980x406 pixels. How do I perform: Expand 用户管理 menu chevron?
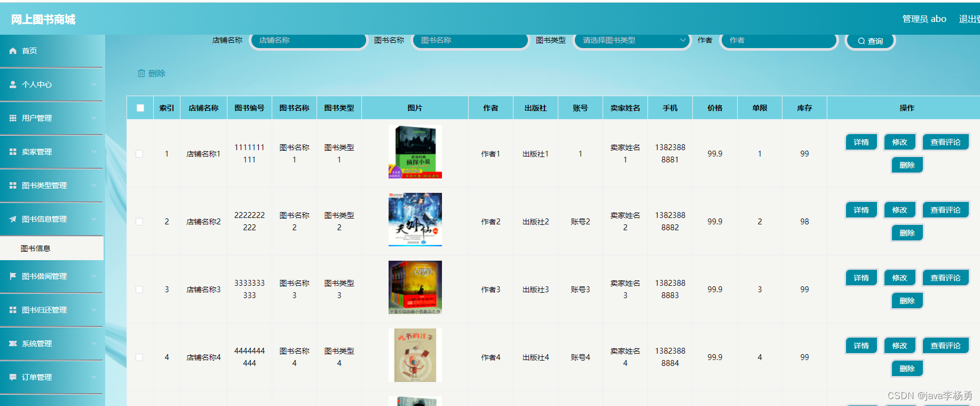[94, 118]
